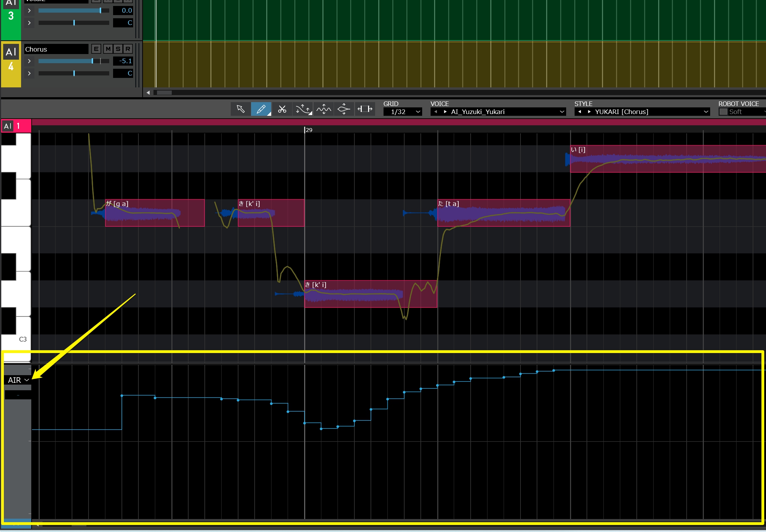The width and height of the screenshot is (766, 532).
Task: Select the timing range adjust tool
Action: coord(365,109)
